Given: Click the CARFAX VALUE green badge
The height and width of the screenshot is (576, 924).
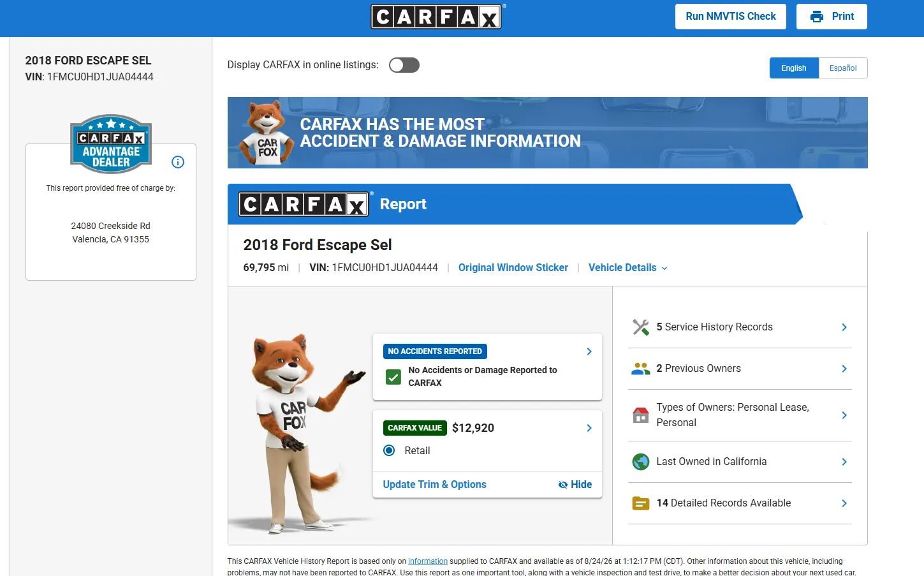Looking at the screenshot, I should click(414, 428).
